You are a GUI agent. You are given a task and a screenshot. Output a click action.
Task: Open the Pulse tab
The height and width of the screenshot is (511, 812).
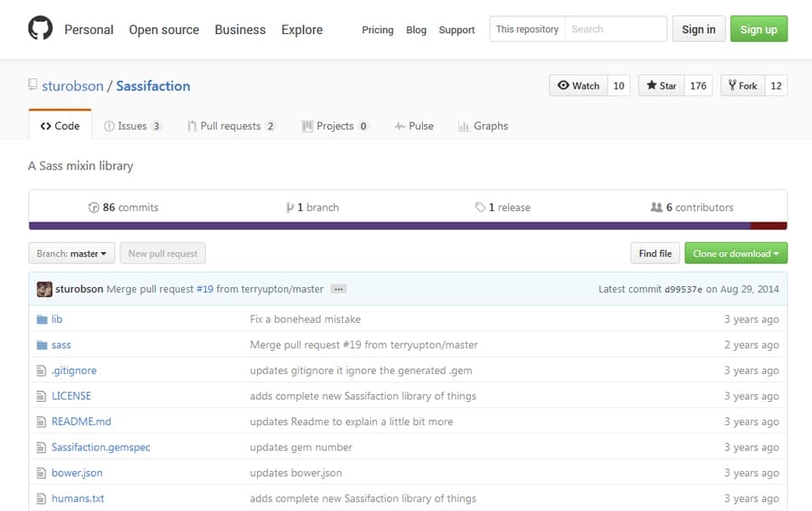point(415,126)
